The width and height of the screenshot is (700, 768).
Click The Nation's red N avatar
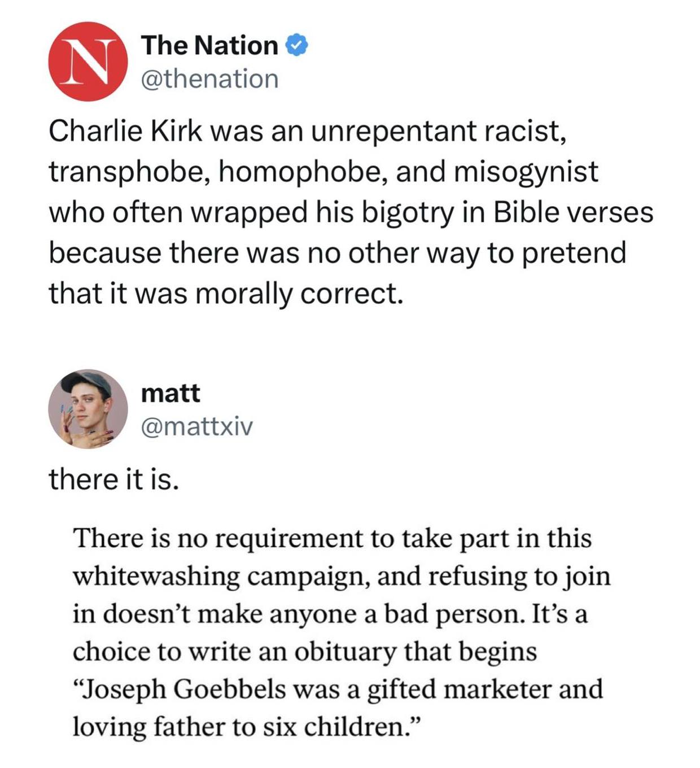point(88,62)
